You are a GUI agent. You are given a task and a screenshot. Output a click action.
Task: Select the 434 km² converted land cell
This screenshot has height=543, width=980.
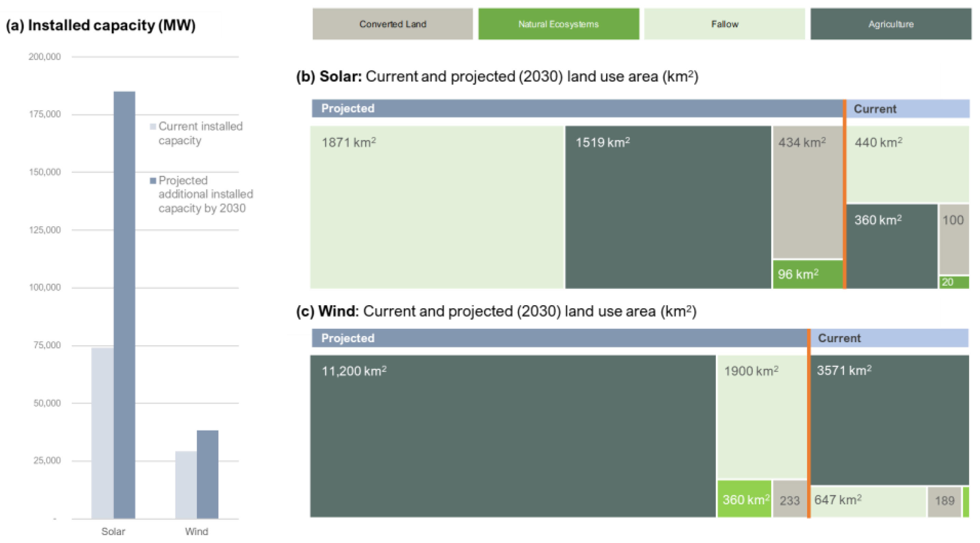(808, 192)
